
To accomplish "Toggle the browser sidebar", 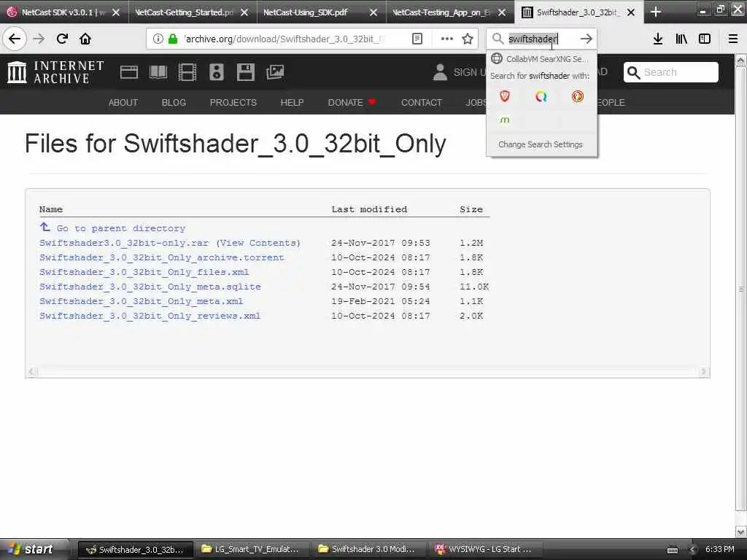I will [705, 39].
